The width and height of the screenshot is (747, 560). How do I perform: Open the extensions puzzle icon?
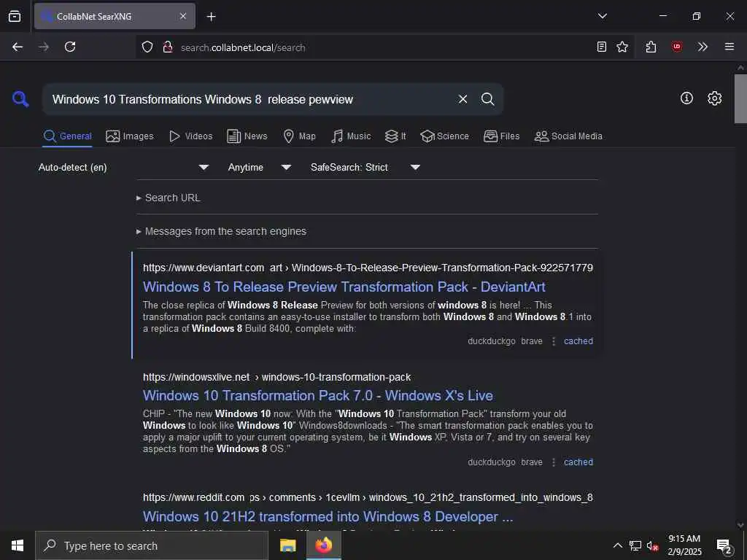tap(651, 47)
